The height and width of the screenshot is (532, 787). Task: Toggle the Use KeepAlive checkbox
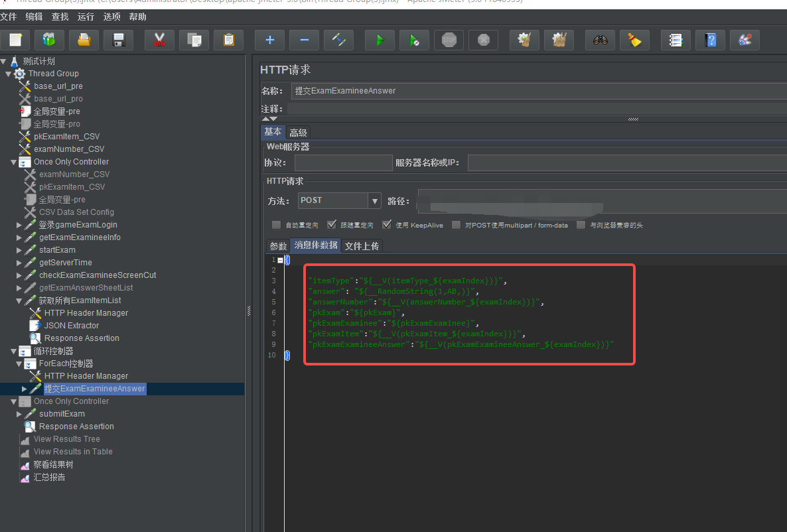click(x=386, y=225)
